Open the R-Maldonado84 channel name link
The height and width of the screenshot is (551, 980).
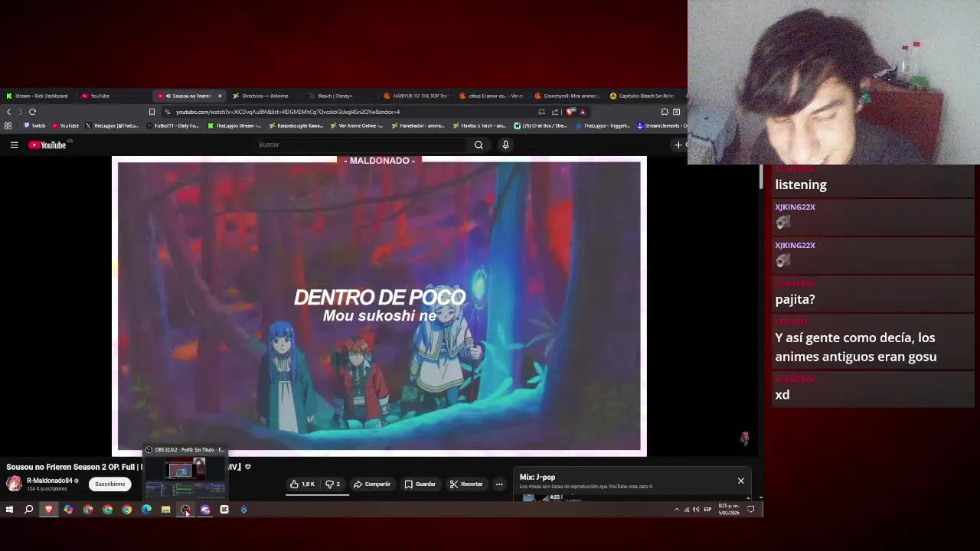pos(50,481)
